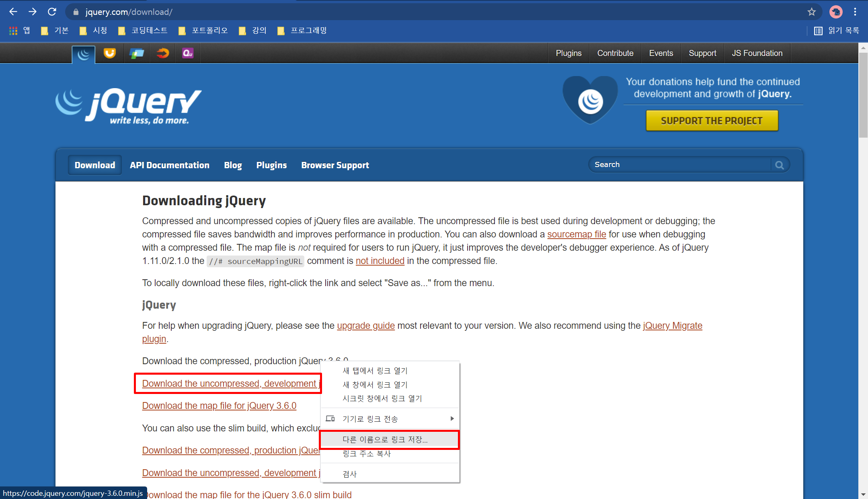Click the jQuery UI project icon
Screen dimensions: 868x499
click(x=109, y=53)
